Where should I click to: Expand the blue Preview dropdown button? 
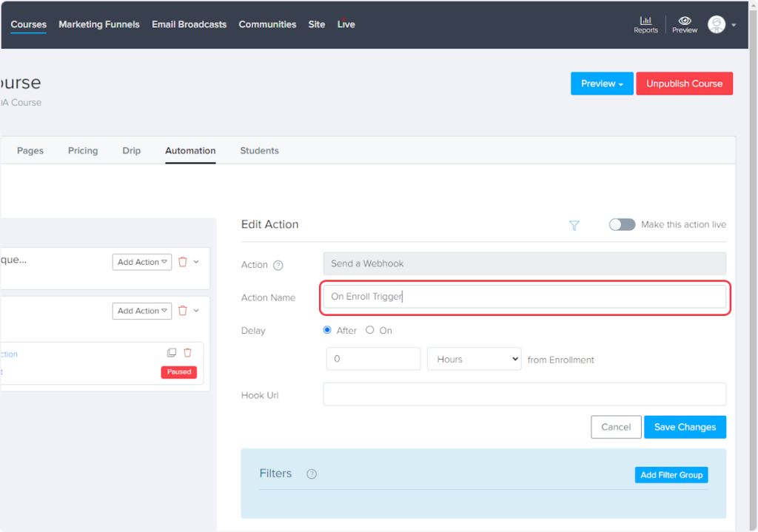601,84
